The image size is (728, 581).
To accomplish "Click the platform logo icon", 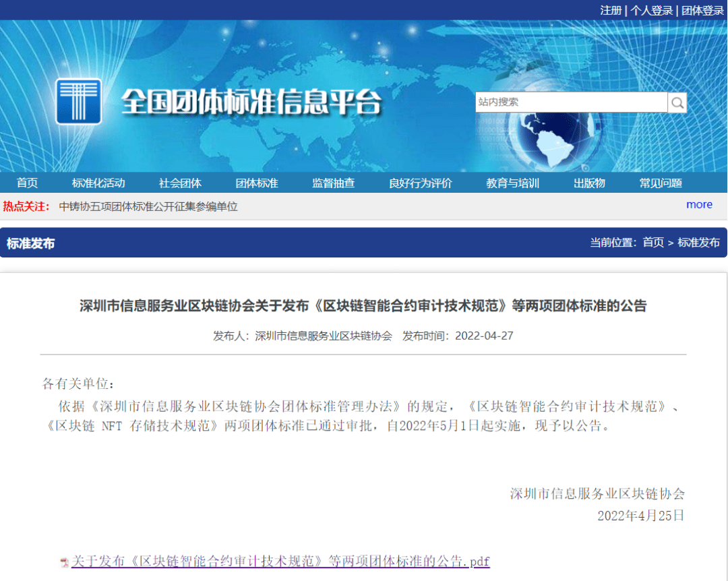I will 78,101.
